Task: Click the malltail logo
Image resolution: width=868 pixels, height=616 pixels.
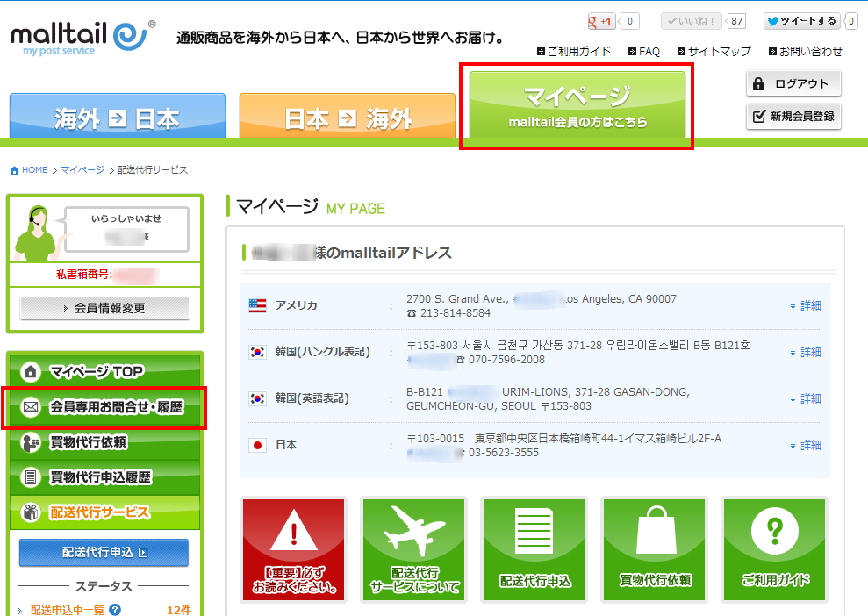Action: pyautogui.click(x=82, y=38)
